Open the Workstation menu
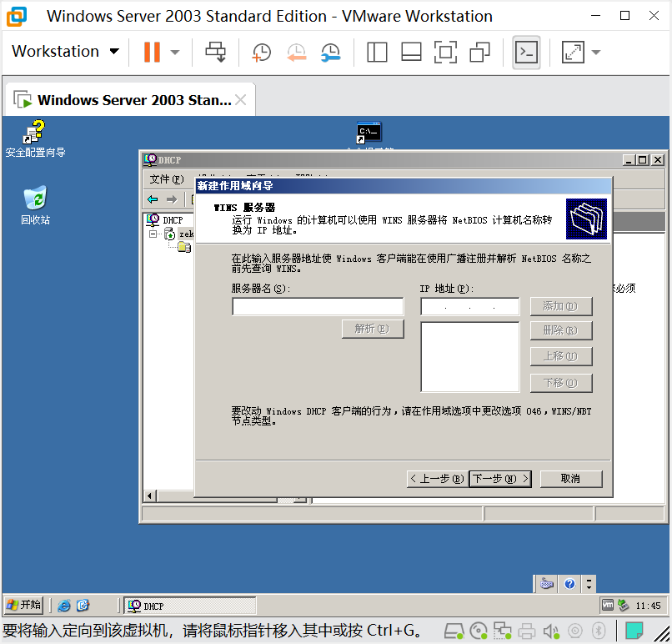 click(x=65, y=51)
